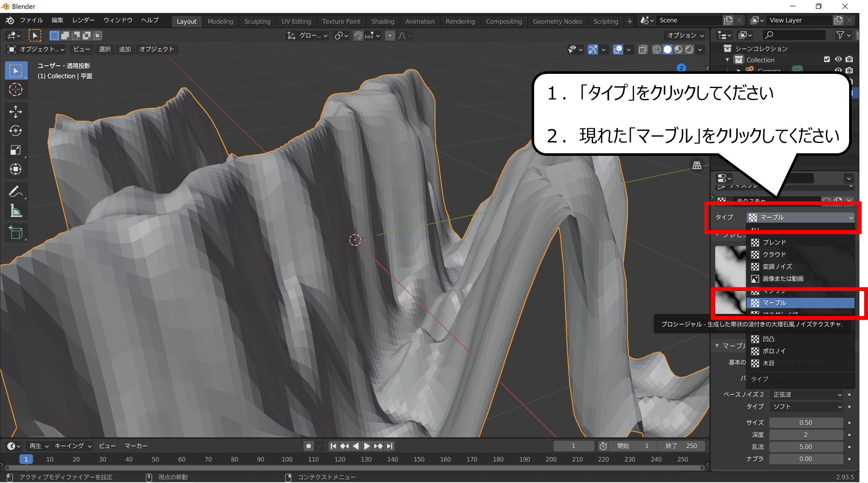Select the Transform tool
Image resolution: width=868 pixels, height=483 pixels.
coord(16,169)
